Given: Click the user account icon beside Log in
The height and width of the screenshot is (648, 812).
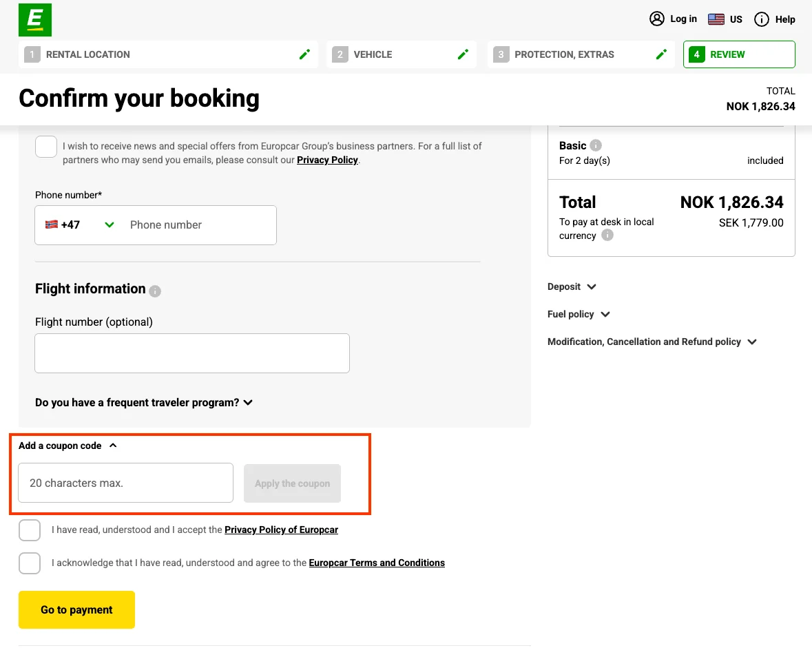Looking at the screenshot, I should pos(656,19).
